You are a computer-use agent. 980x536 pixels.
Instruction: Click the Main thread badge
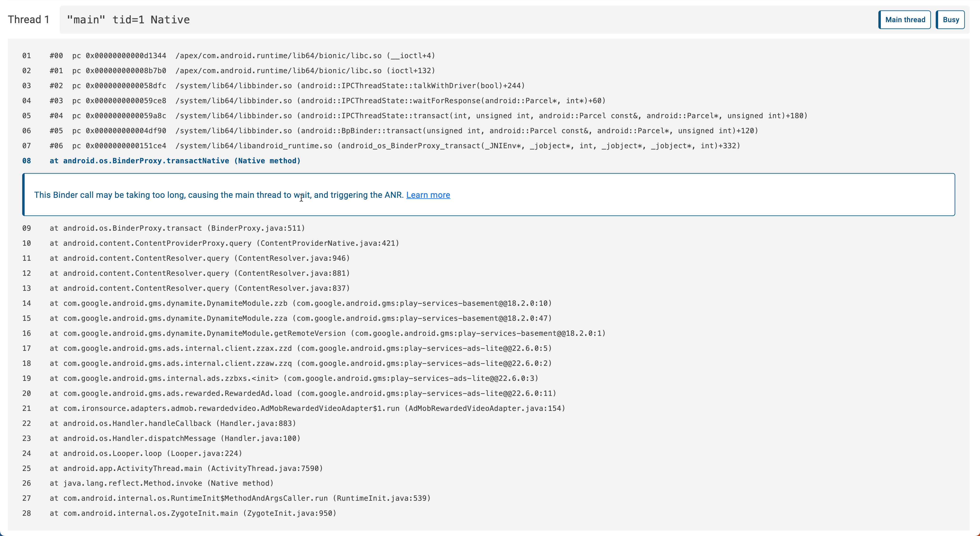tap(905, 20)
